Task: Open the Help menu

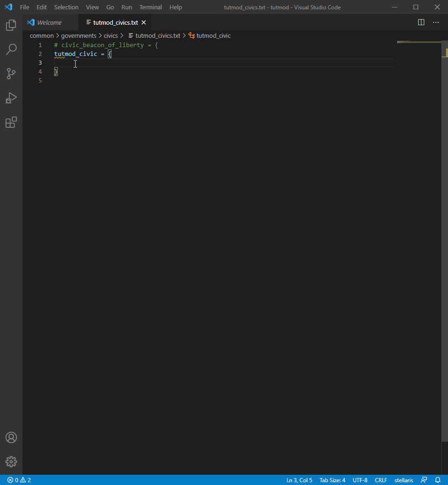Action: click(175, 7)
